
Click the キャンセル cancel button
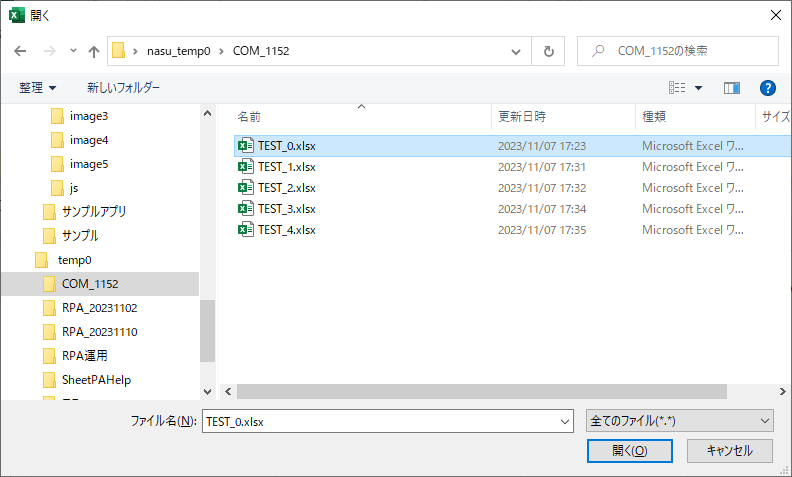coord(729,451)
